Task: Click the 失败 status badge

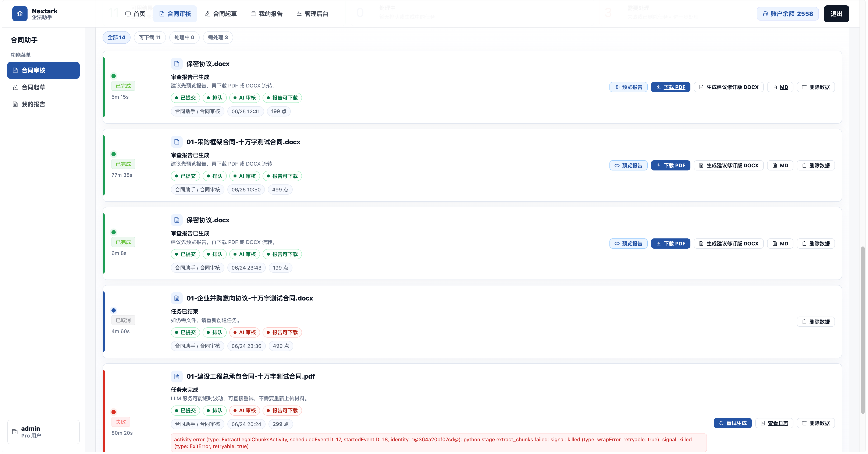Action: click(121, 422)
